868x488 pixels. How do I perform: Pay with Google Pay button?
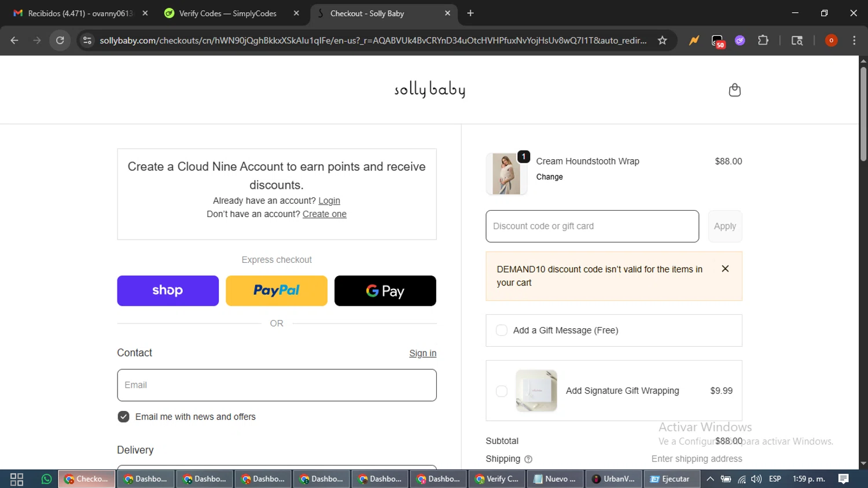tap(385, 291)
